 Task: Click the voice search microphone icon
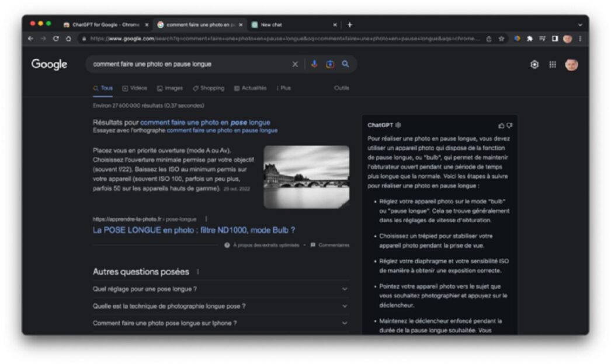[x=314, y=64]
